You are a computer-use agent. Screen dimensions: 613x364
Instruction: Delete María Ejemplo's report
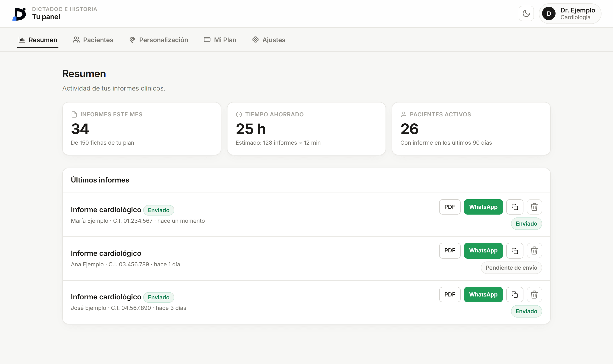534,207
